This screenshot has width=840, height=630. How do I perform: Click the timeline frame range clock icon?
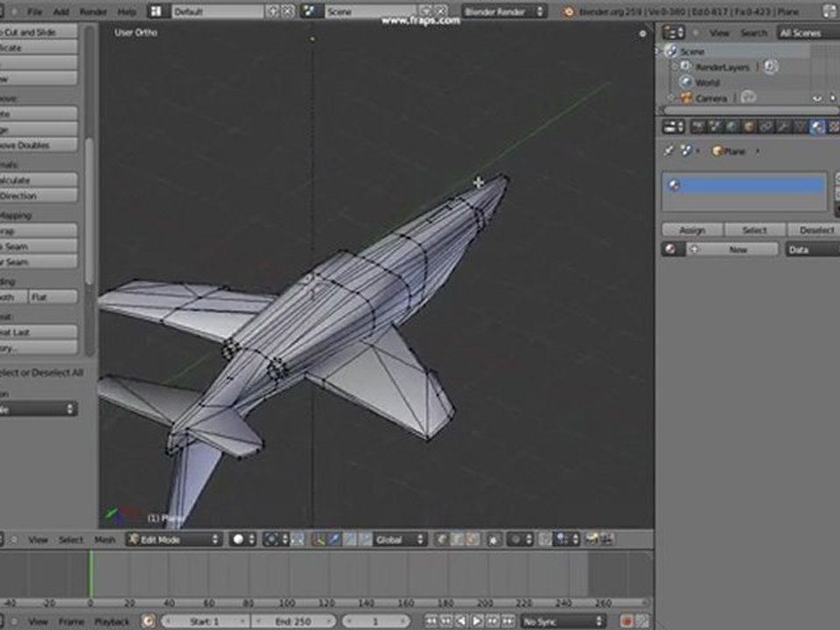[149, 621]
